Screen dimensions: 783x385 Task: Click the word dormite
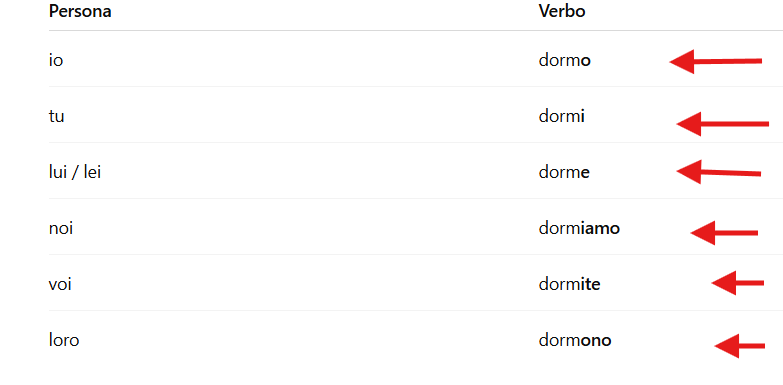(569, 284)
